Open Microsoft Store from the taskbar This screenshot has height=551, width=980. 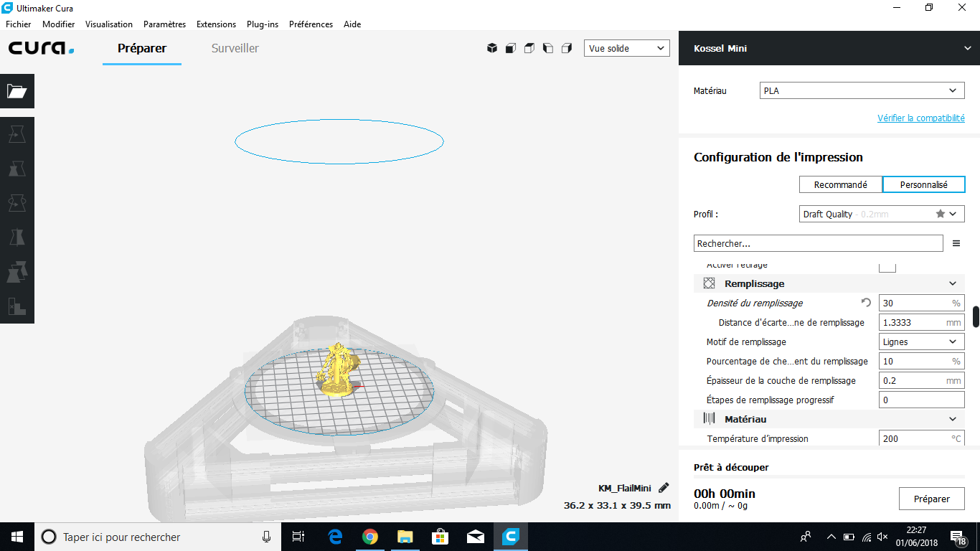click(x=440, y=537)
